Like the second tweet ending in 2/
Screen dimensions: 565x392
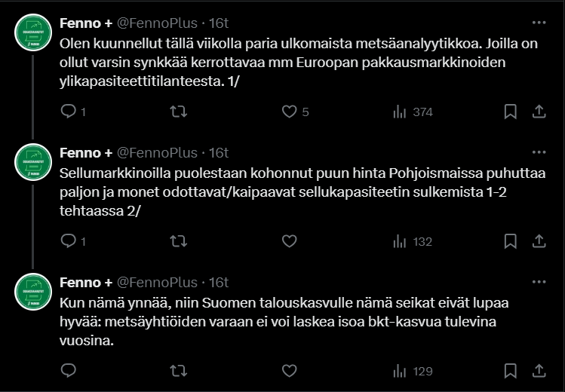[289, 241]
